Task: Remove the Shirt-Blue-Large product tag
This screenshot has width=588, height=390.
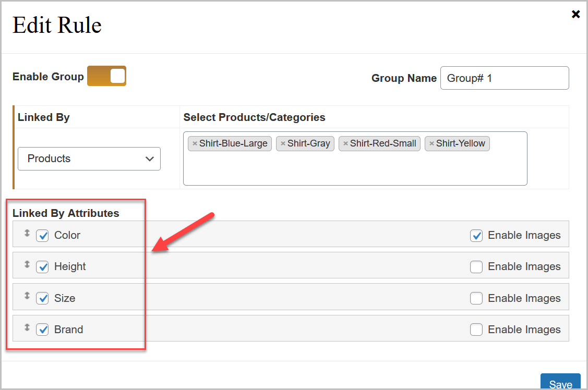Action: pyautogui.click(x=195, y=144)
